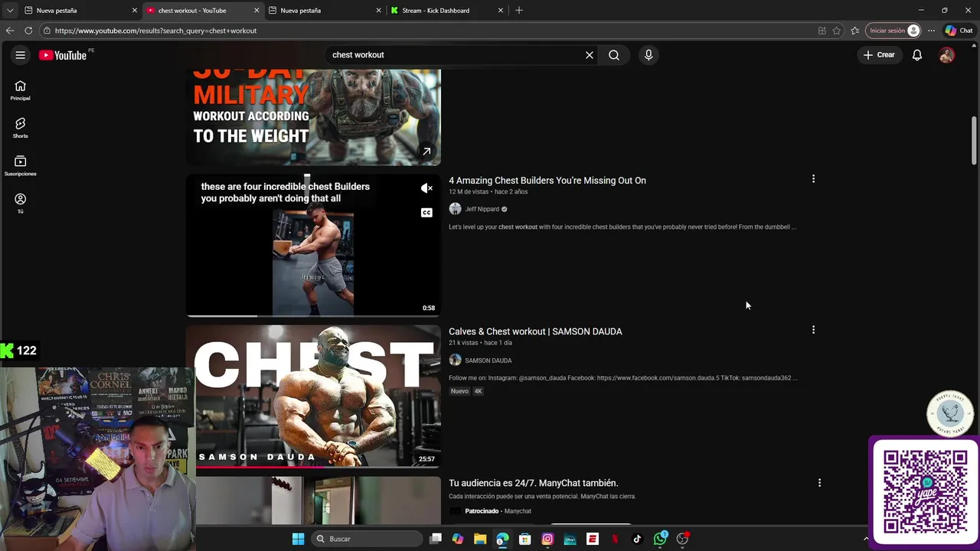
Task: Open TikTok from the taskbar
Action: click(637, 539)
